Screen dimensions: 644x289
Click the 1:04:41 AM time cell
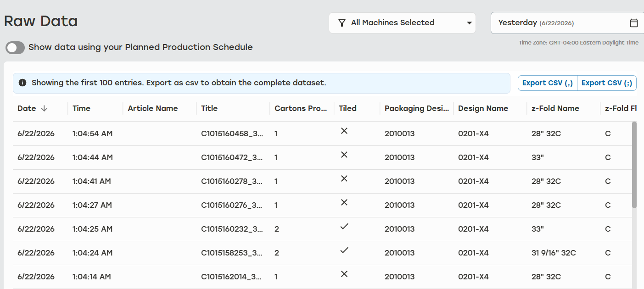92,181
